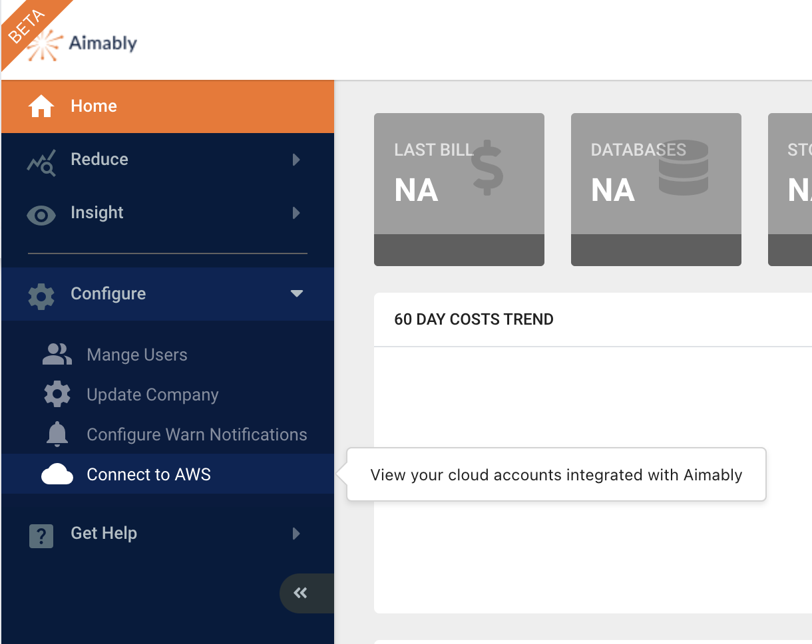
Task: Click the Home house icon
Action: coord(41,106)
